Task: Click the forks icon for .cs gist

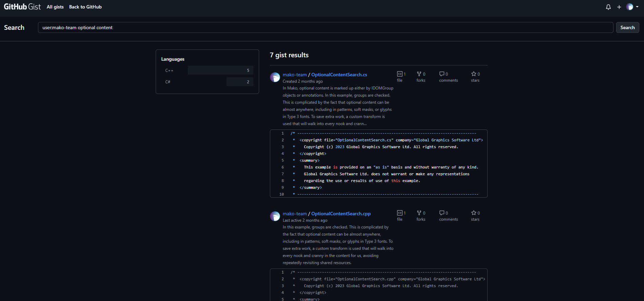Action: point(419,74)
